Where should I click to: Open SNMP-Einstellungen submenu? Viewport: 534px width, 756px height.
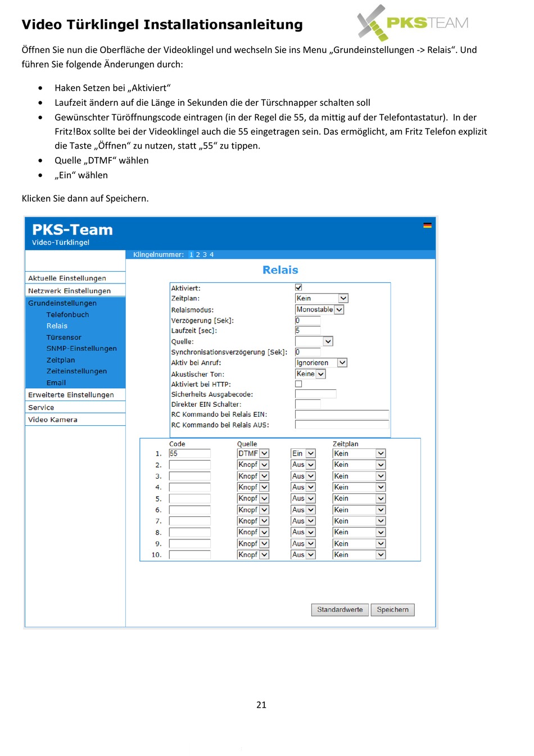tap(82, 349)
